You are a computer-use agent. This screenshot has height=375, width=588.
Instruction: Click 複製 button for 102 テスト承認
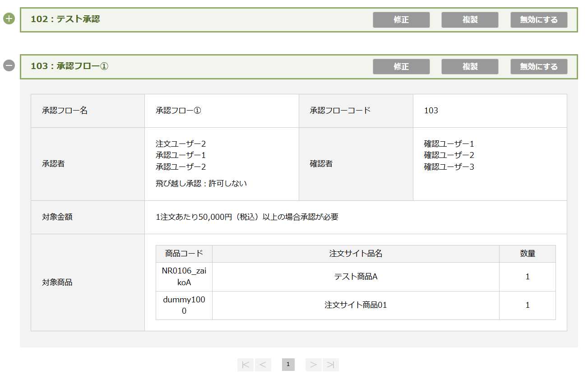(x=470, y=20)
